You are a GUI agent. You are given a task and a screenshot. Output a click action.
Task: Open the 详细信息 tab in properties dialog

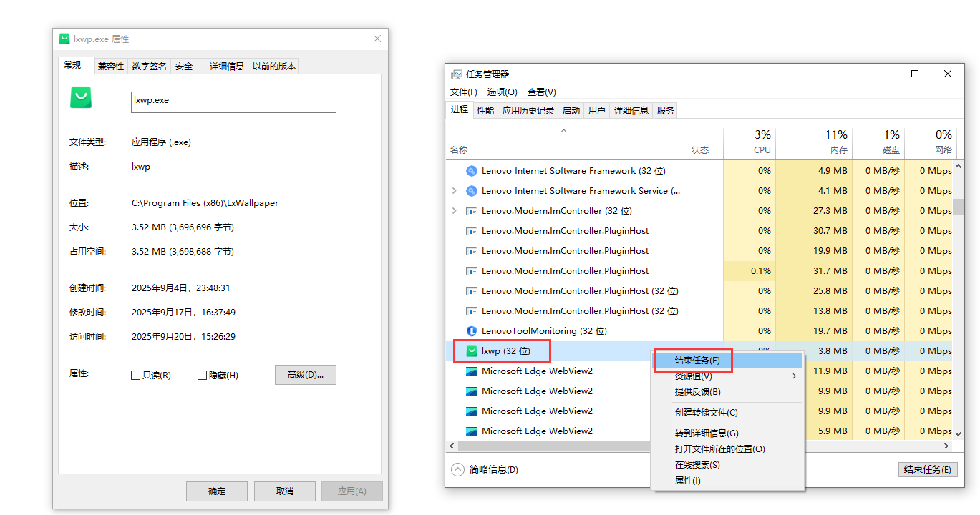(x=227, y=67)
